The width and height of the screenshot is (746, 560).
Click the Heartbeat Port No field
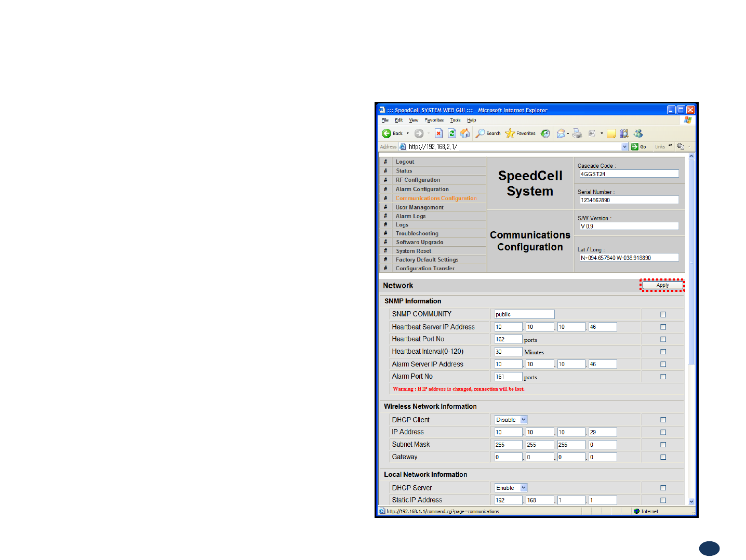(x=508, y=339)
